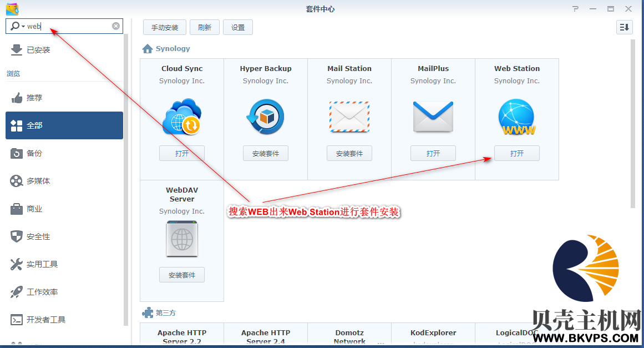This screenshot has width=644, height=348.
Task: Open Web Station with its 打开 button
Action: coord(516,153)
